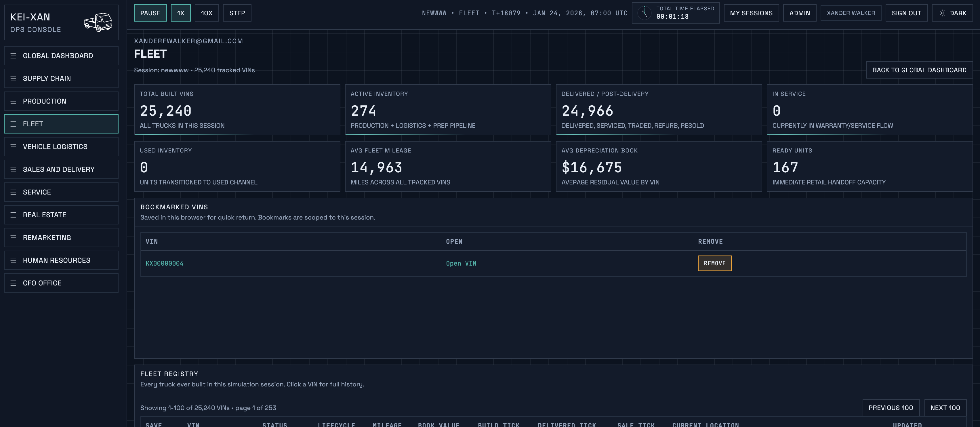Click the hamburger icon beside Fleet

click(13, 124)
